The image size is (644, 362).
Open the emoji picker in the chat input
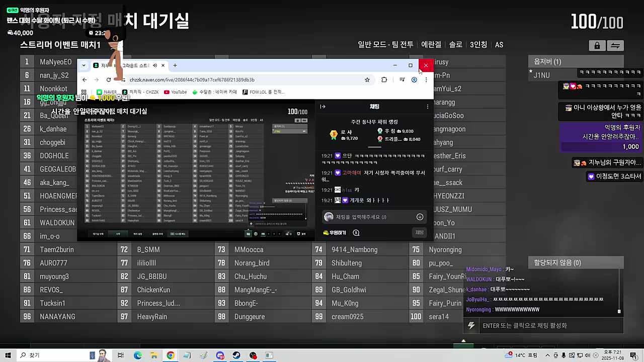pos(420,217)
